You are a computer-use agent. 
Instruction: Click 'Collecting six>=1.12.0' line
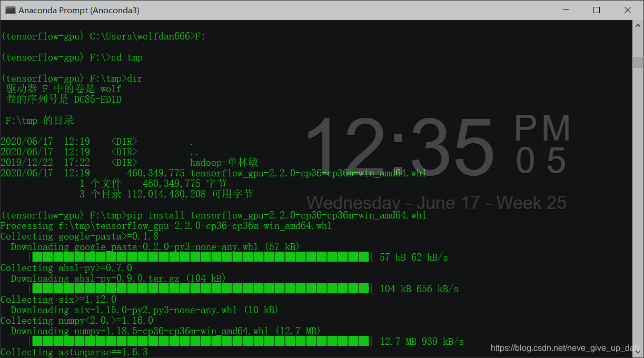(x=58, y=300)
